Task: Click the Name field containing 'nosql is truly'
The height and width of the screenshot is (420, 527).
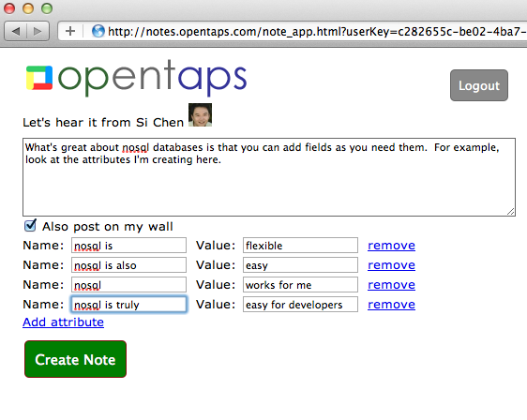Action: 128,305
